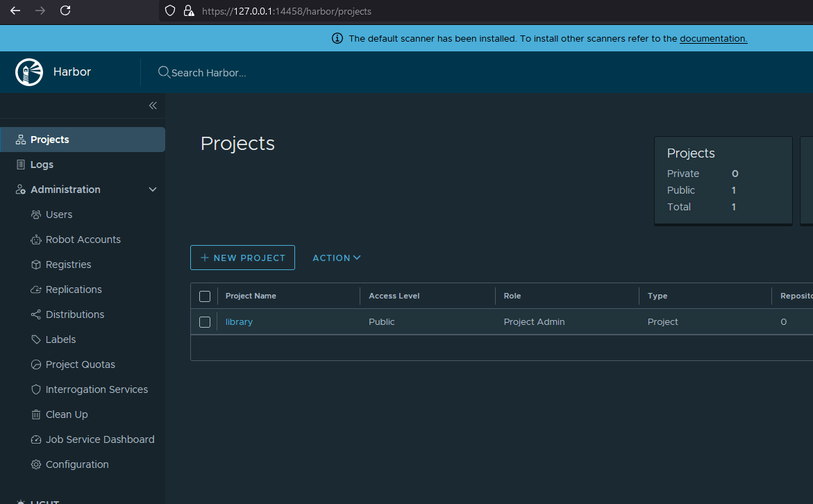Click the Total count in Projects card
Screen dimensions: 813x504
pos(734,207)
